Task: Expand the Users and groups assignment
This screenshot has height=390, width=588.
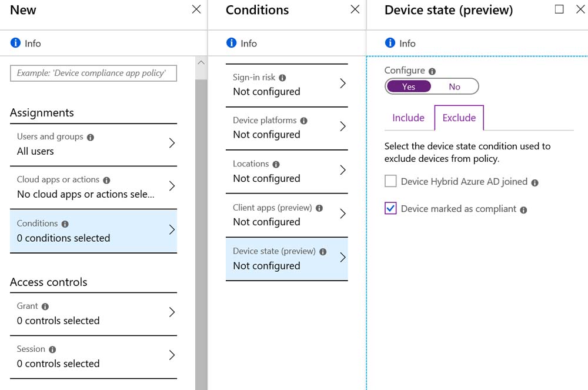Action: click(x=93, y=144)
